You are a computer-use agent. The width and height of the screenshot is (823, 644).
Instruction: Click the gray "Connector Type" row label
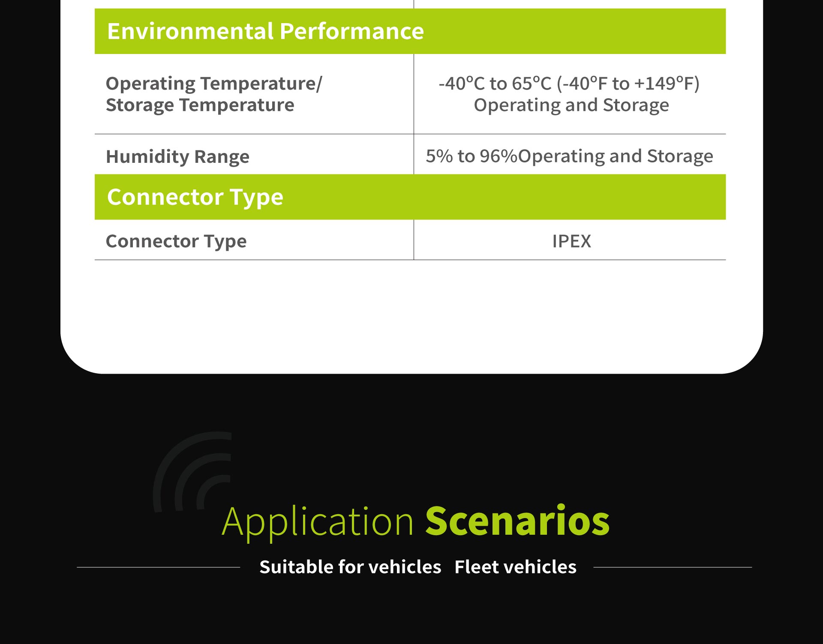click(176, 241)
